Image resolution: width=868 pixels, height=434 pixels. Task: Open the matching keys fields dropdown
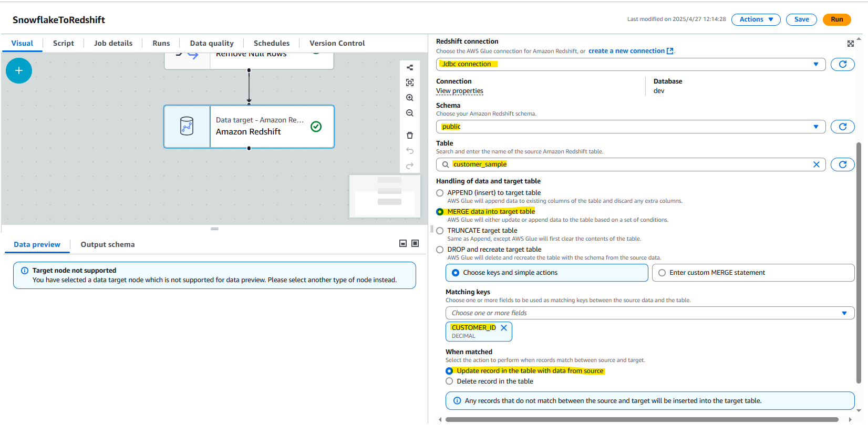[x=650, y=313]
